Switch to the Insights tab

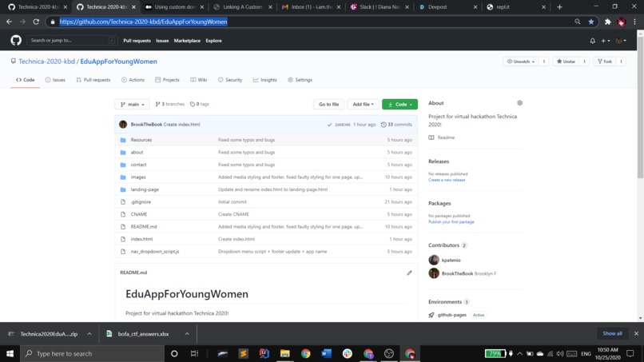coord(265,80)
